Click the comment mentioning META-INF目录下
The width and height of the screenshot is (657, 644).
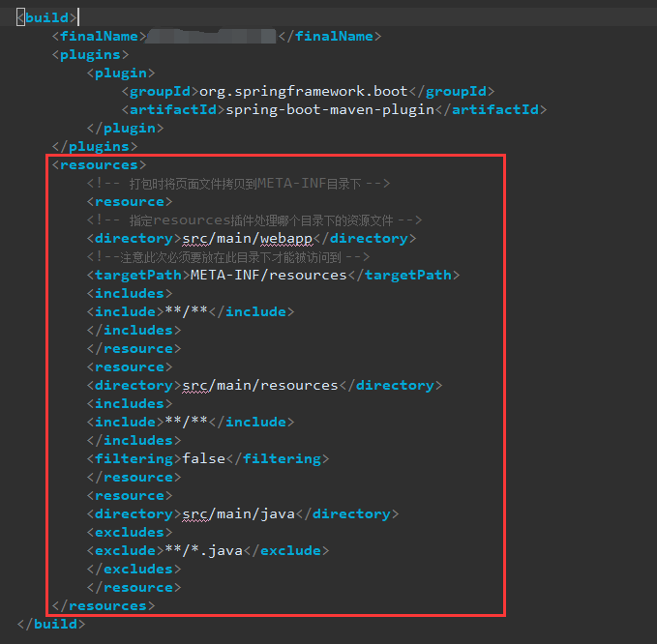tap(238, 183)
